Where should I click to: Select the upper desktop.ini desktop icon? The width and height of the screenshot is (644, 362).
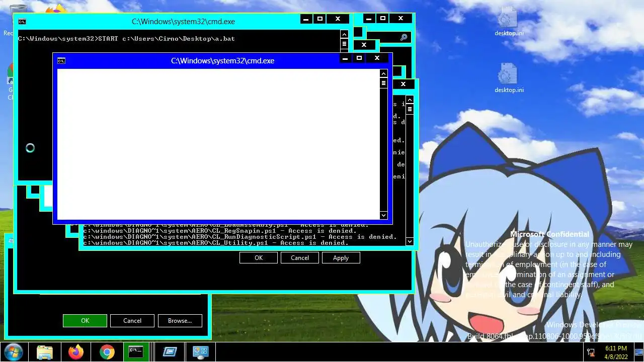coord(509,22)
